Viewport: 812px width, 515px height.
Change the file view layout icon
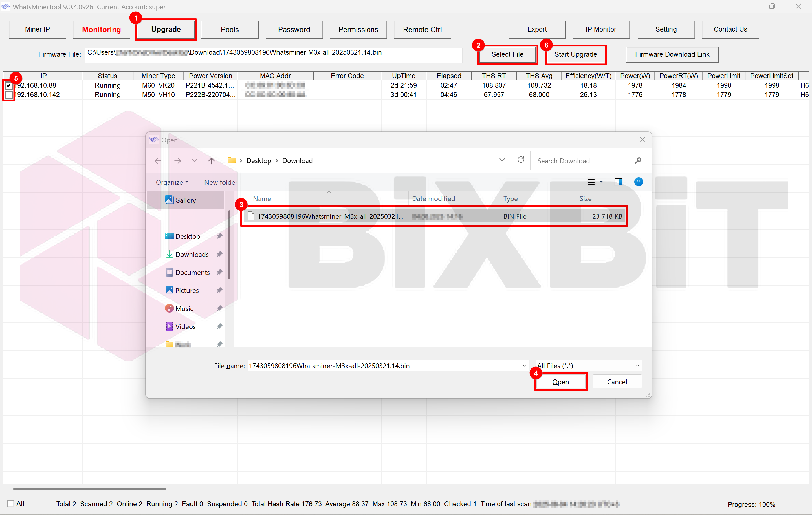point(591,182)
